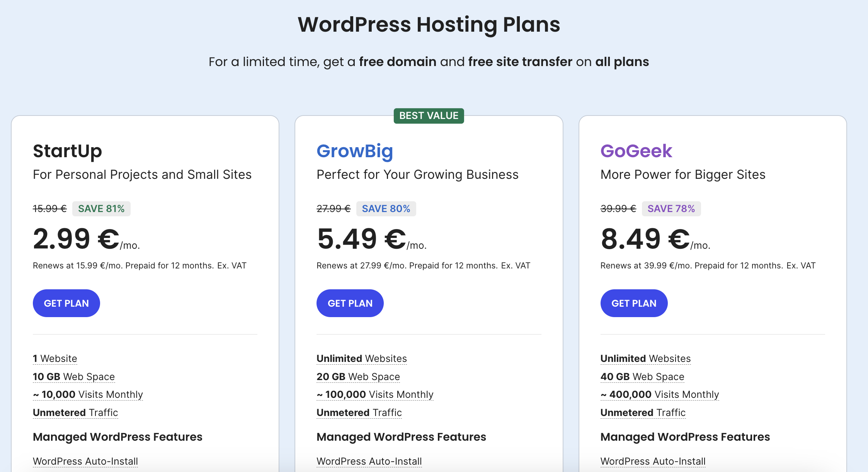Click 'Unmetered Traffic' in GoGeek plan
868x472 pixels.
click(x=643, y=413)
